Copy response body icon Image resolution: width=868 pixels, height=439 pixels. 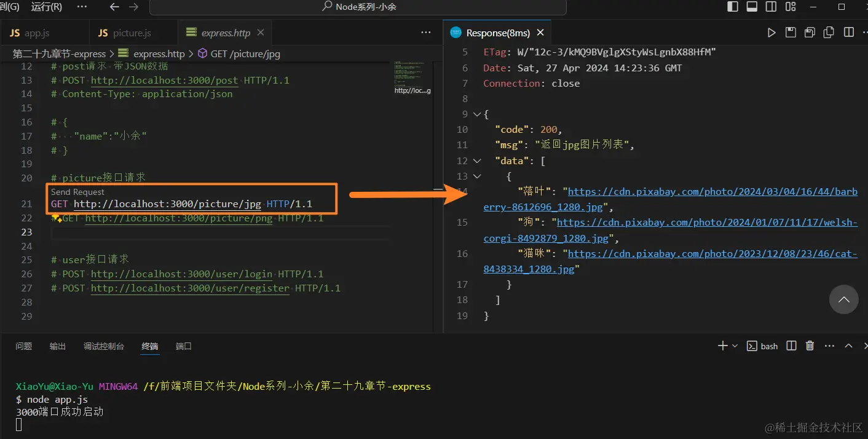click(829, 33)
